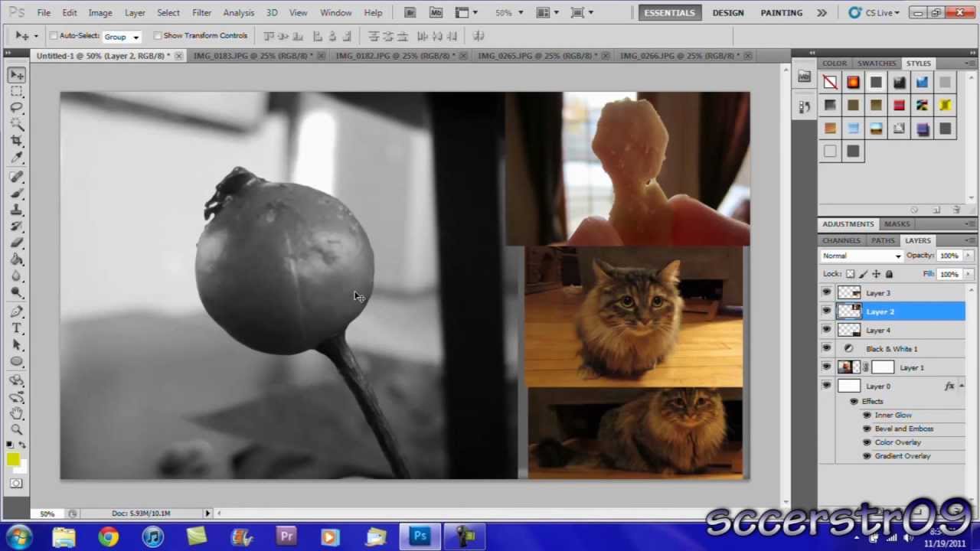Viewport: 980px width, 551px height.
Task: Open the Auto-Select Group dropdown
Action: (122, 37)
